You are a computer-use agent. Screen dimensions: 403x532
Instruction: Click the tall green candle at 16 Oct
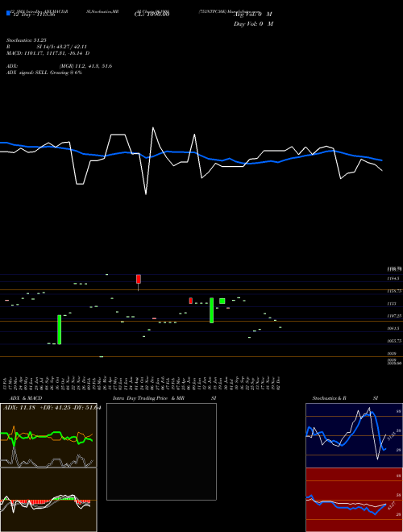pos(60,330)
